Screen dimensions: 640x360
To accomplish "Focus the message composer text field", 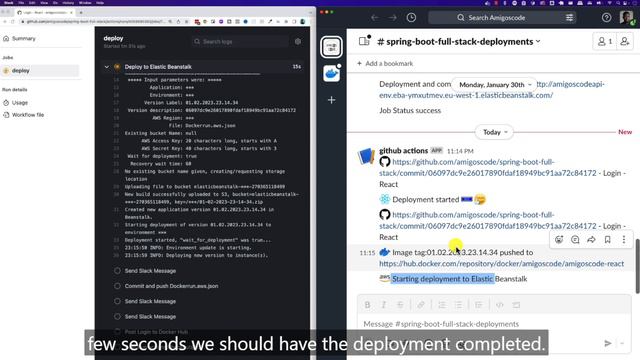I will (x=494, y=324).
